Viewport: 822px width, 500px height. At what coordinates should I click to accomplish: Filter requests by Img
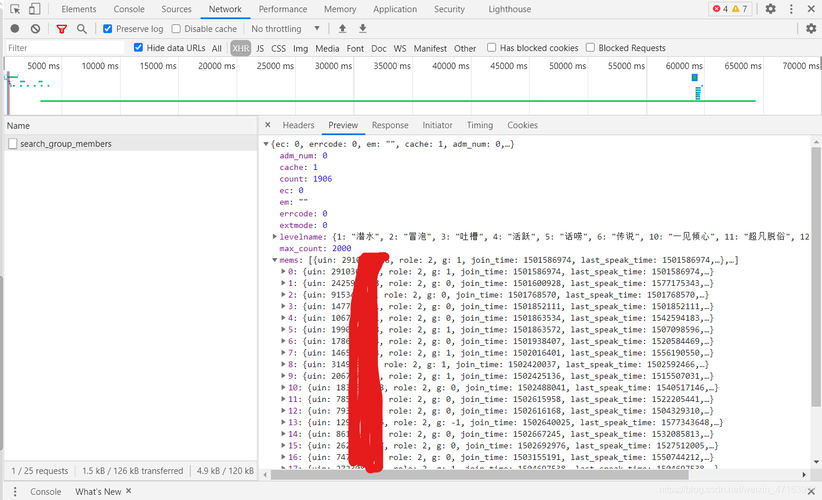tap(300, 48)
